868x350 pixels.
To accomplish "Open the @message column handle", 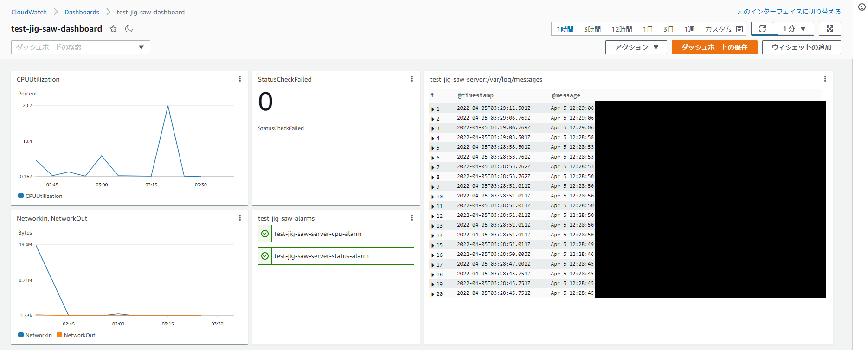I will [x=548, y=95].
